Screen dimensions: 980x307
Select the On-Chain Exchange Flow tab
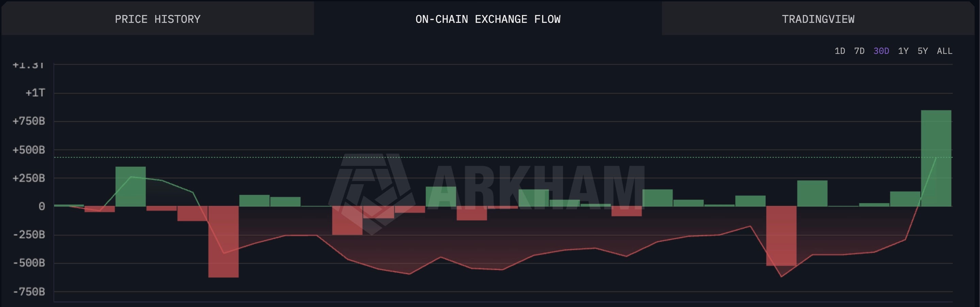click(x=488, y=19)
